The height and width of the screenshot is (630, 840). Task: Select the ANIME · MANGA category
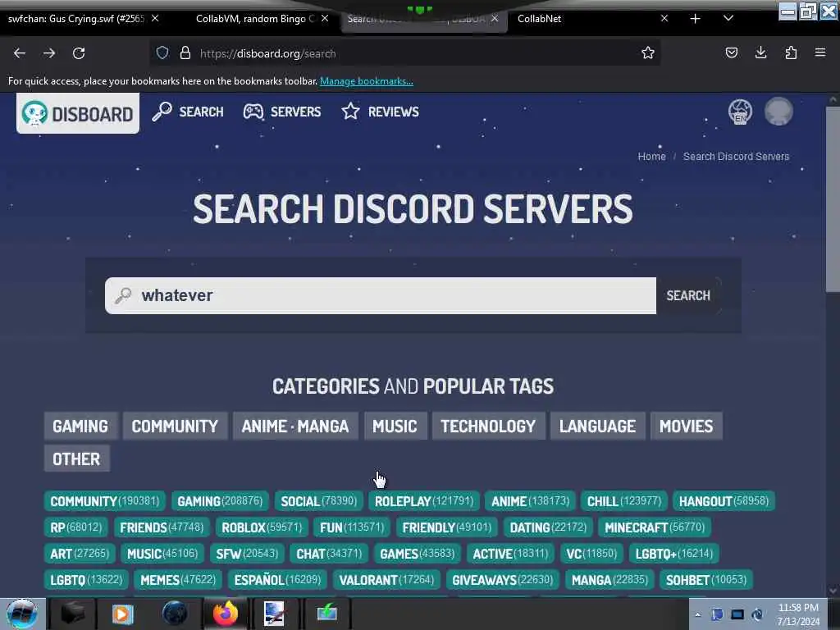[295, 427]
